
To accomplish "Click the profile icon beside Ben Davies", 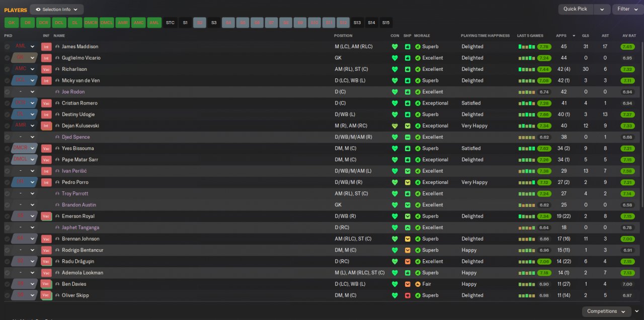I will click(x=57, y=284).
